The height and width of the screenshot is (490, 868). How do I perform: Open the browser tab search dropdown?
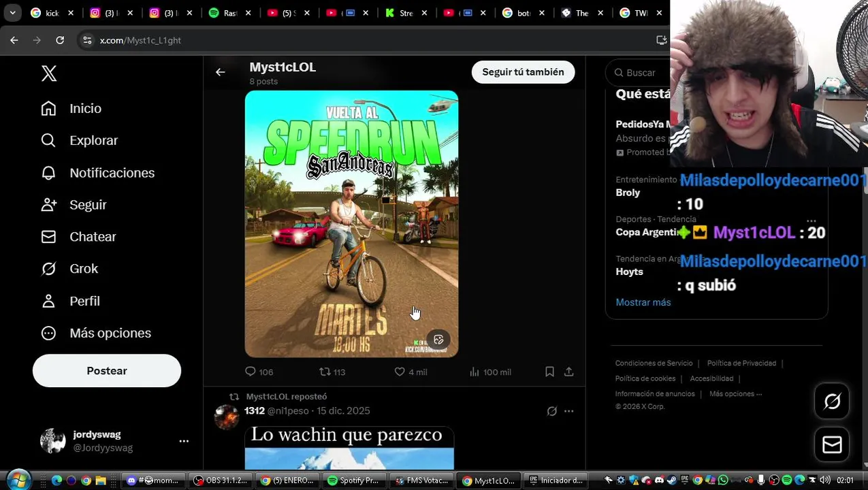[x=12, y=13]
